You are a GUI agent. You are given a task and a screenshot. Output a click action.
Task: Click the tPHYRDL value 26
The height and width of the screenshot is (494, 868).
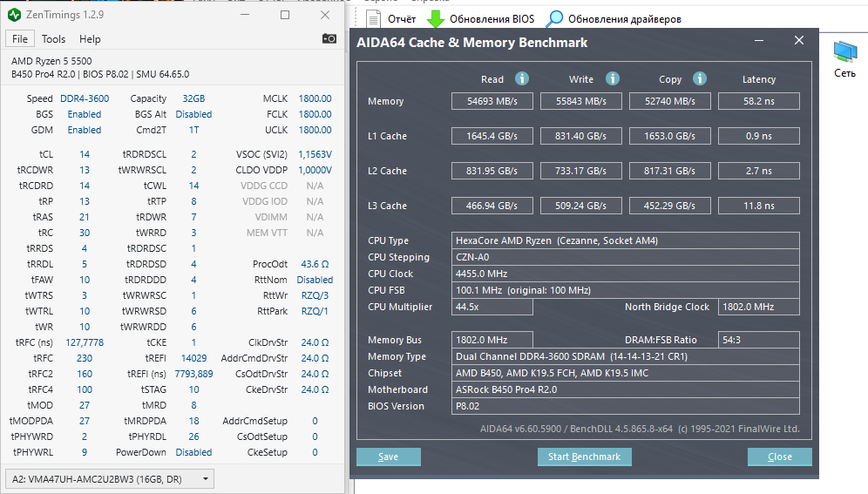click(x=193, y=436)
